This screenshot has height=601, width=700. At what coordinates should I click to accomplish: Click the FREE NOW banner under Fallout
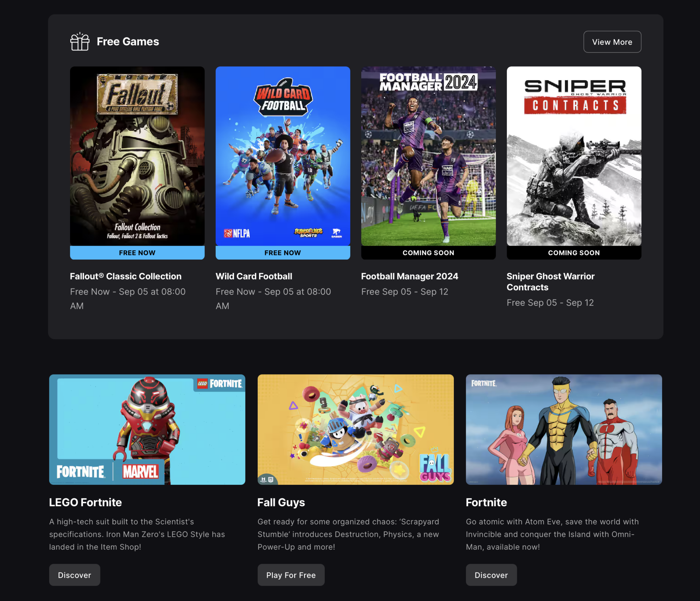137,252
